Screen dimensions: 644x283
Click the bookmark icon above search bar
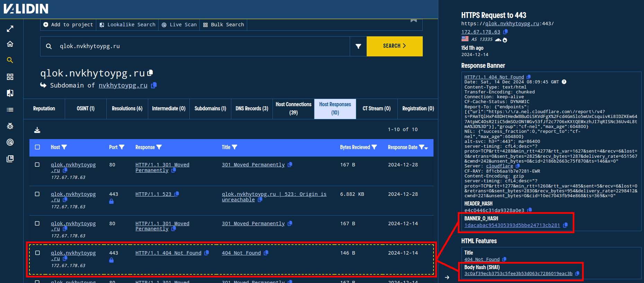pos(413,20)
